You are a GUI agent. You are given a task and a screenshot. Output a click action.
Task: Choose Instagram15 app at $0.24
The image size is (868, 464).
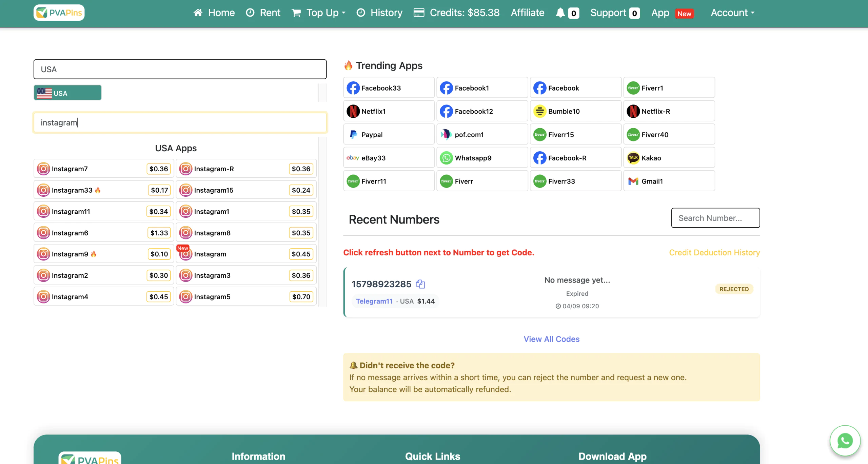(246, 190)
